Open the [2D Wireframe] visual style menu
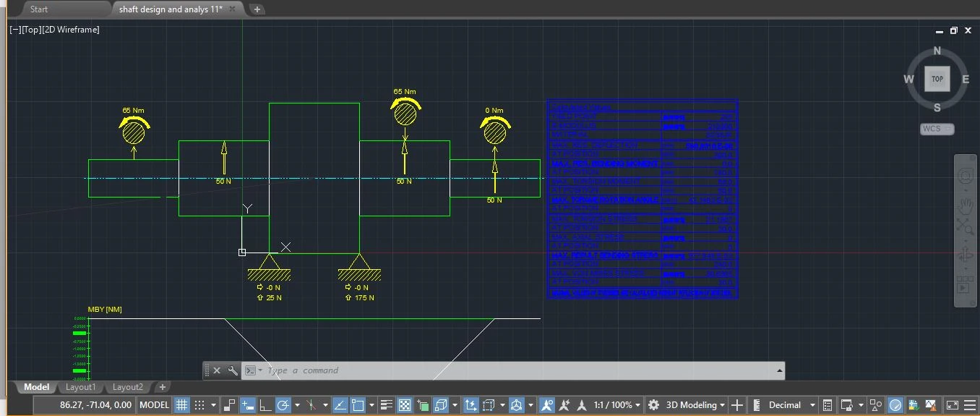This screenshot has width=980, height=416. tap(72, 30)
